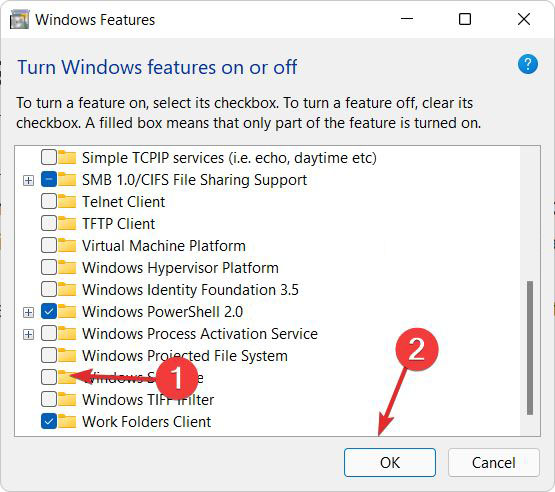555x492 pixels.
Task: Confirm changes with the OK button
Action: [x=390, y=463]
